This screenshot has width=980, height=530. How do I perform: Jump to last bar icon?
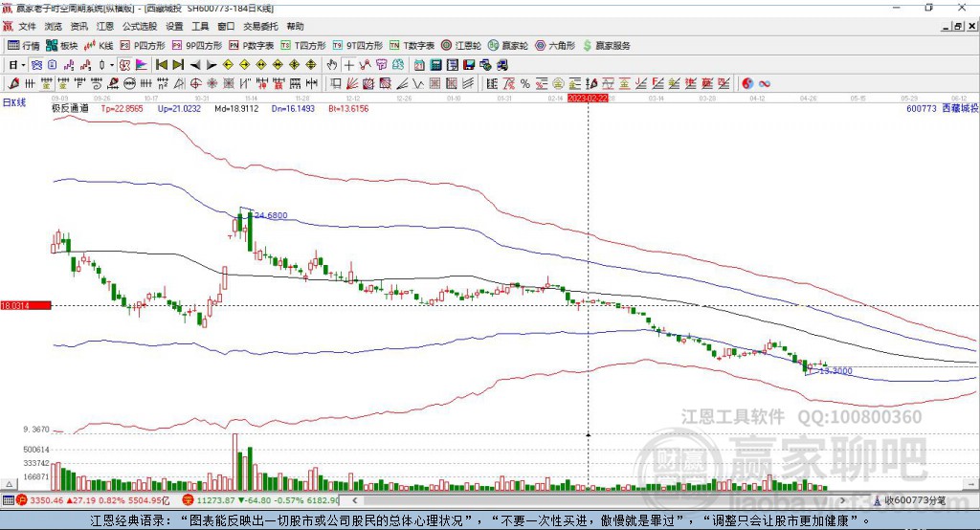pyautogui.click(x=178, y=65)
